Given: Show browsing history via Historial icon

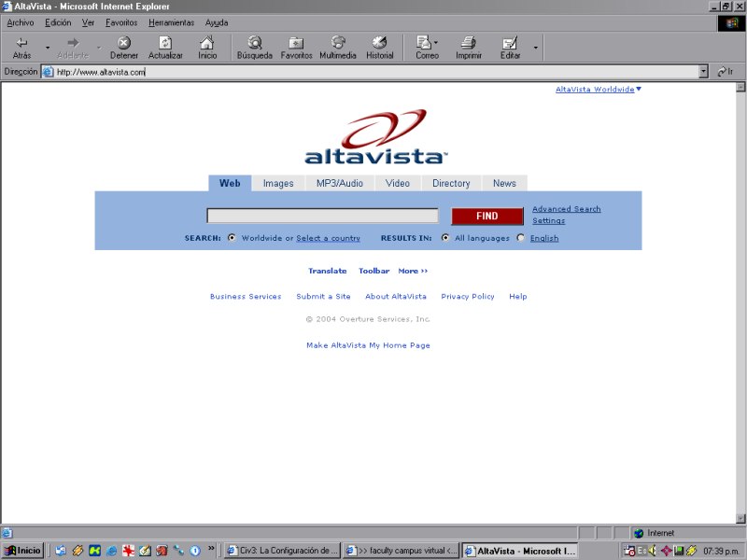Looking at the screenshot, I should 379,43.
